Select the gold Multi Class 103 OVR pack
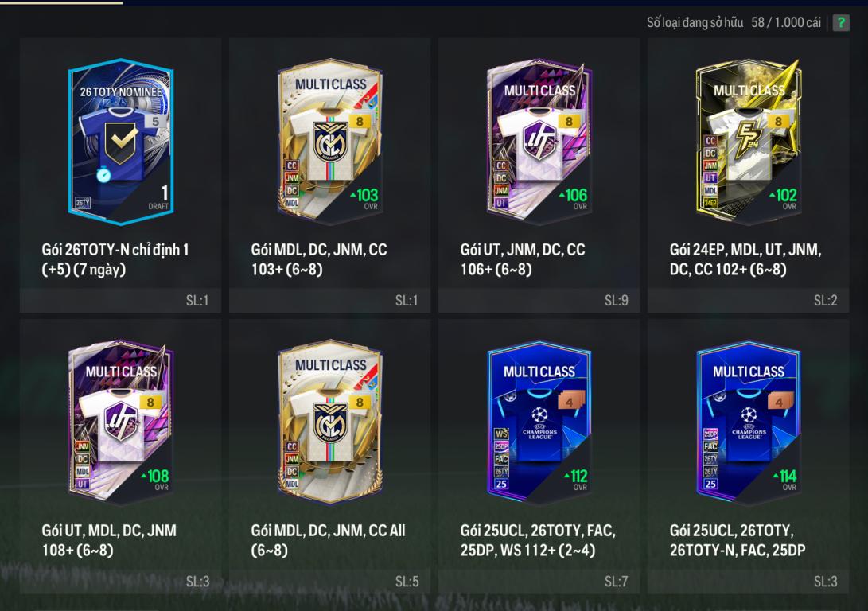 click(330, 142)
